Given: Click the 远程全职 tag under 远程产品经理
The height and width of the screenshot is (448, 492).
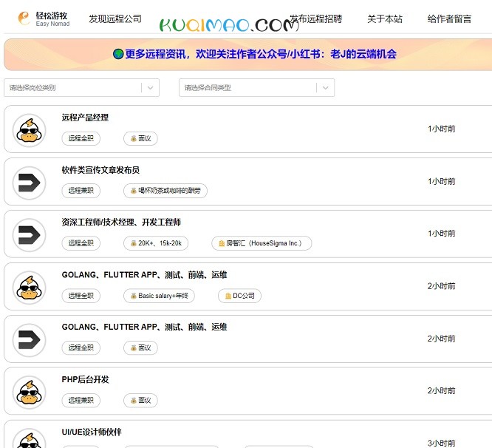Looking at the screenshot, I should 81,138.
